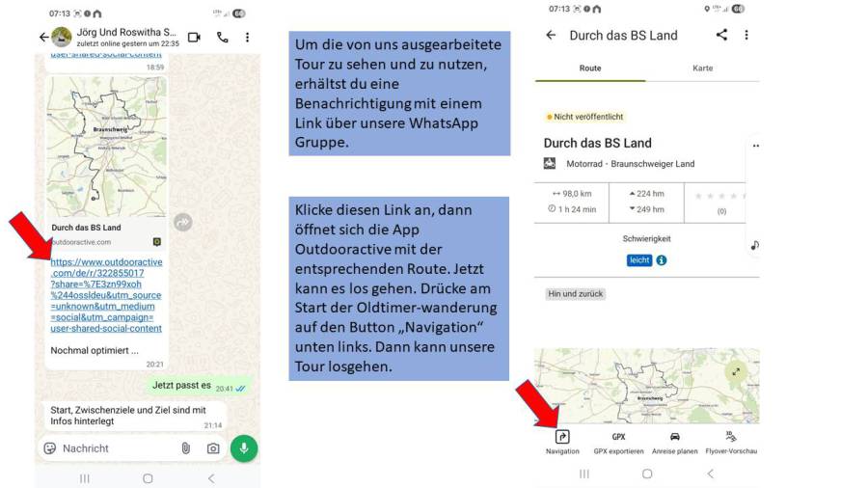
Task: Open Outdooractive three-dot options menu
Action: (746, 35)
